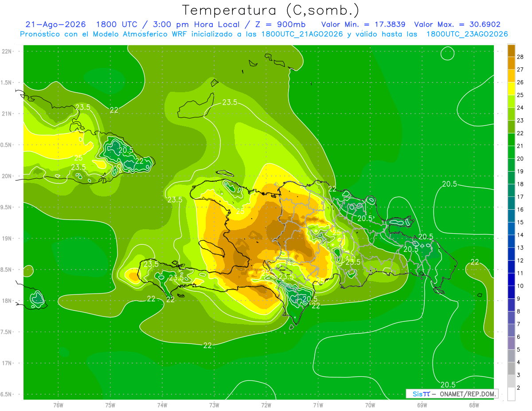This screenshot has width=532, height=411.
Task: Click the "21N" latitude axis label
Action: tap(7, 114)
